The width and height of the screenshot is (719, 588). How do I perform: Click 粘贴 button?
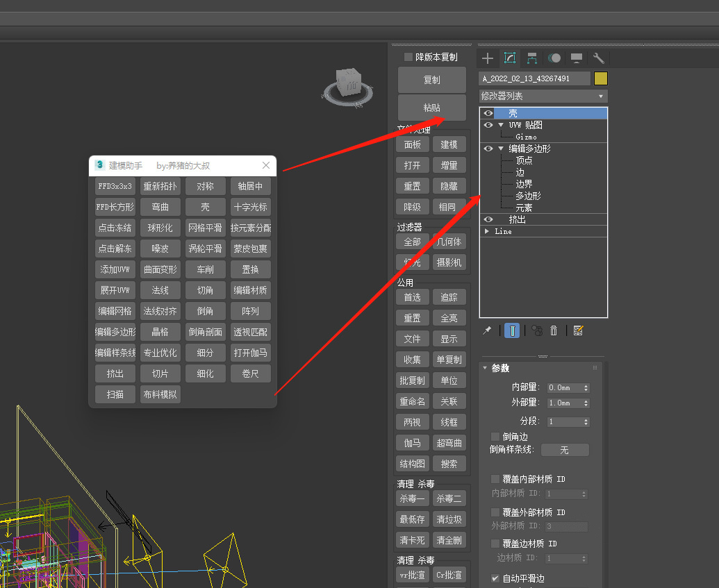(x=431, y=108)
